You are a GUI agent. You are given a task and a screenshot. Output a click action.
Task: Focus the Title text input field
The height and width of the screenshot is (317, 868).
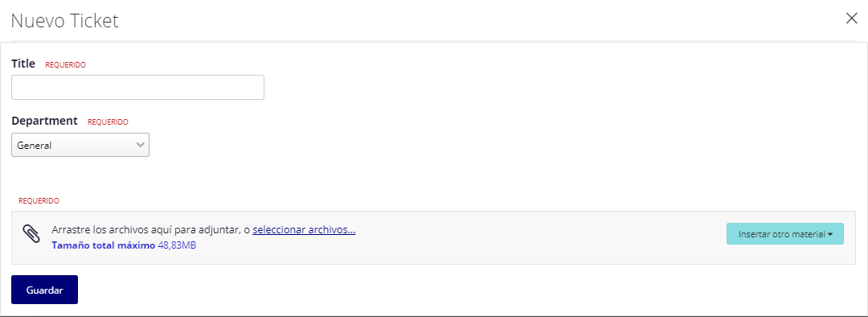point(138,87)
